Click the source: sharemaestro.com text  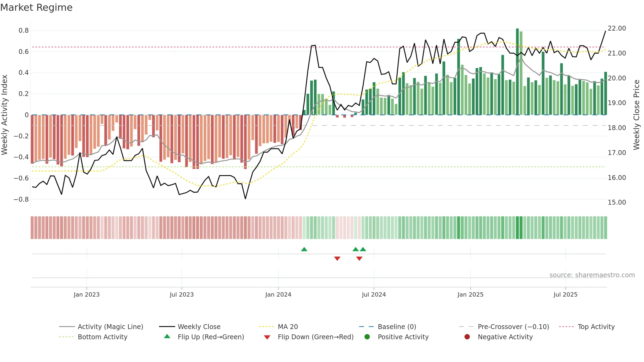(x=592, y=275)
